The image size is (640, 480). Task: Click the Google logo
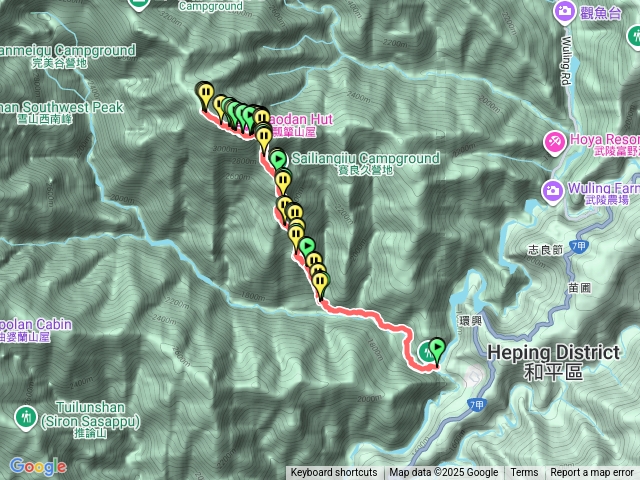click(38, 466)
